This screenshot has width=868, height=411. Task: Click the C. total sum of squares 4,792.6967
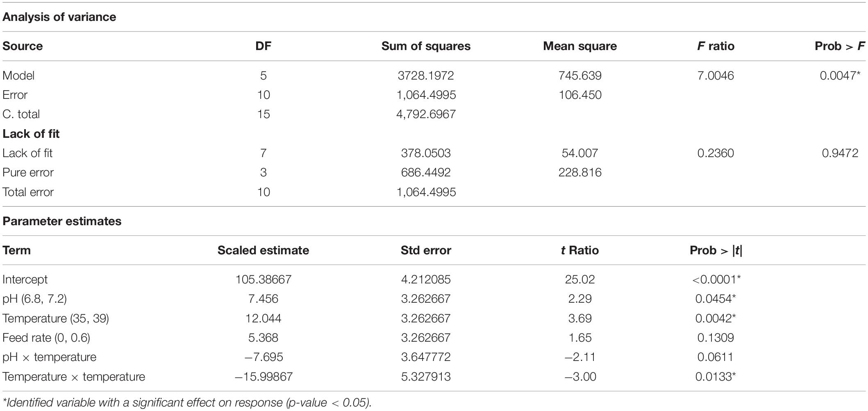pos(426,114)
